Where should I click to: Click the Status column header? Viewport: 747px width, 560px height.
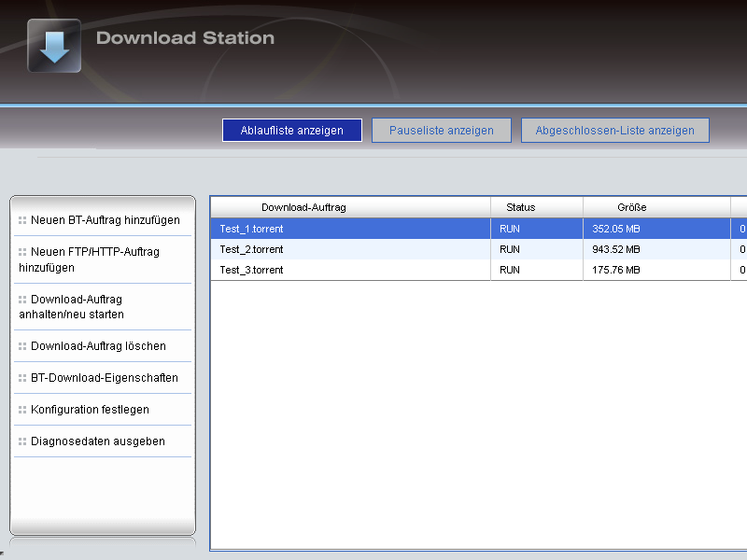pos(537,207)
